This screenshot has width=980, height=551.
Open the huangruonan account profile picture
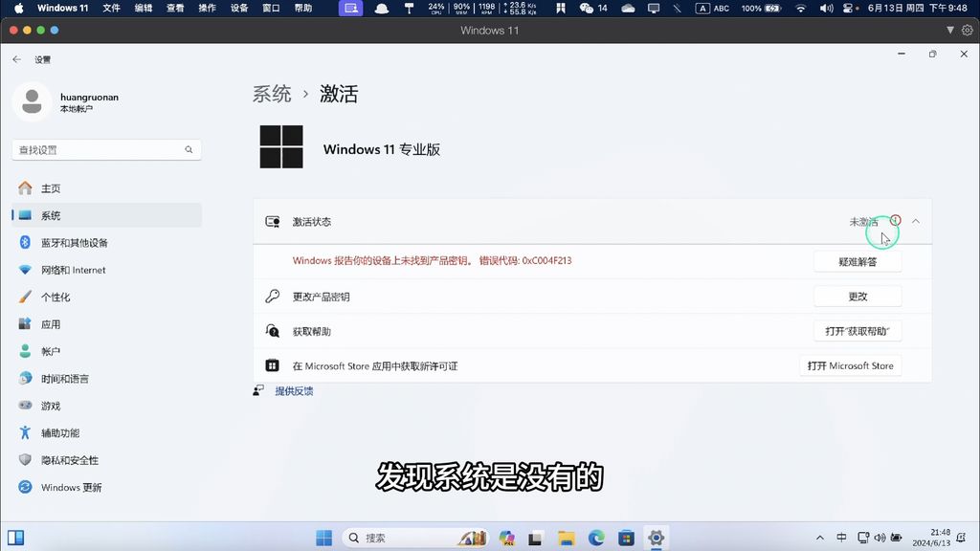pyautogui.click(x=32, y=101)
